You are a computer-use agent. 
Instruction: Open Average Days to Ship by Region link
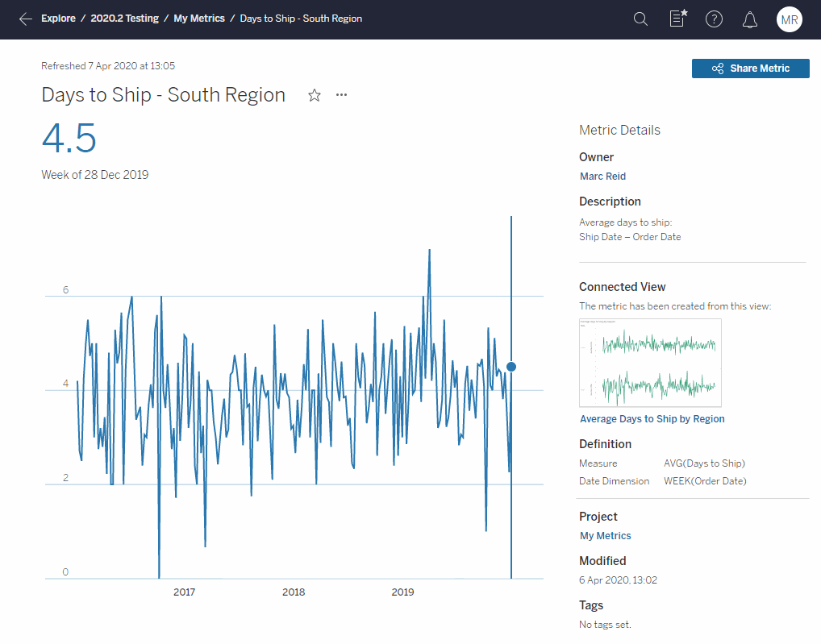[652, 419]
